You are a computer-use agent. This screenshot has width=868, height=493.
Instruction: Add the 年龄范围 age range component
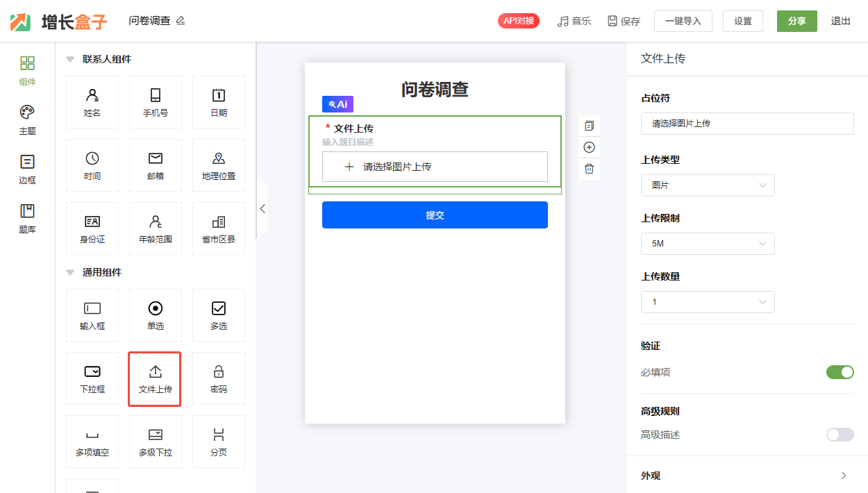156,228
